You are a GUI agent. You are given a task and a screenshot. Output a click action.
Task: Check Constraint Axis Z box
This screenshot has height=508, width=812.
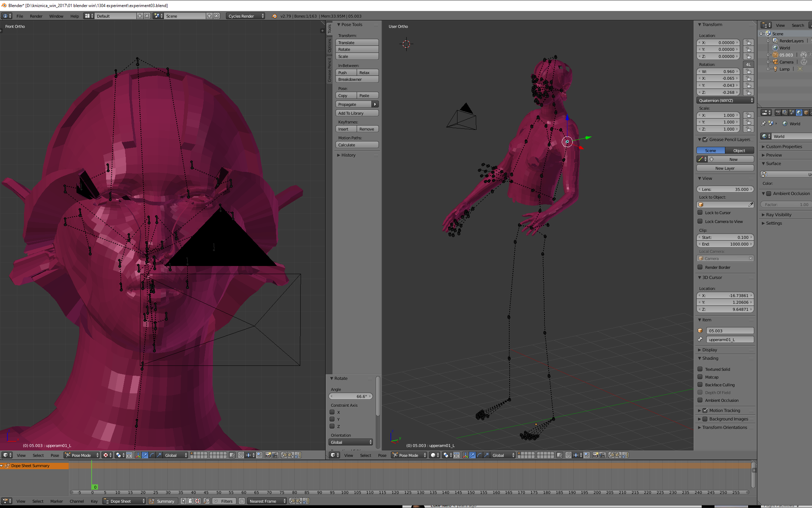pos(332,426)
